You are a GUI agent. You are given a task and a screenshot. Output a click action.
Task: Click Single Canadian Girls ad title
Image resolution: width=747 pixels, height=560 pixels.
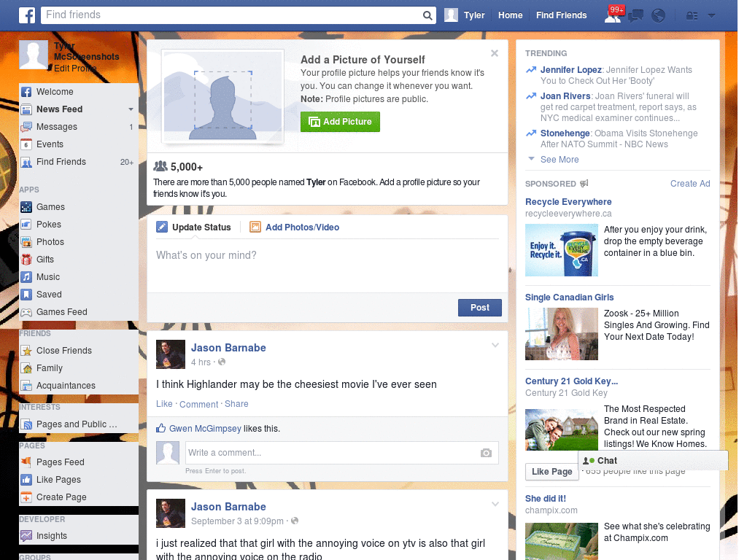569,297
